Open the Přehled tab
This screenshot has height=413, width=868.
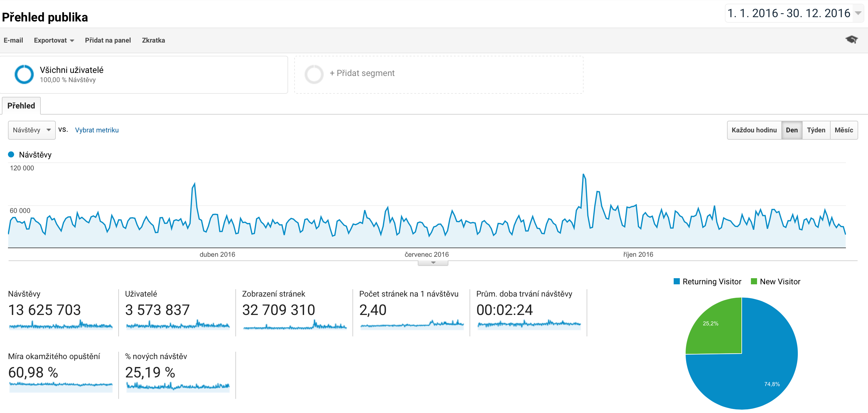pyautogui.click(x=21, y=106)
